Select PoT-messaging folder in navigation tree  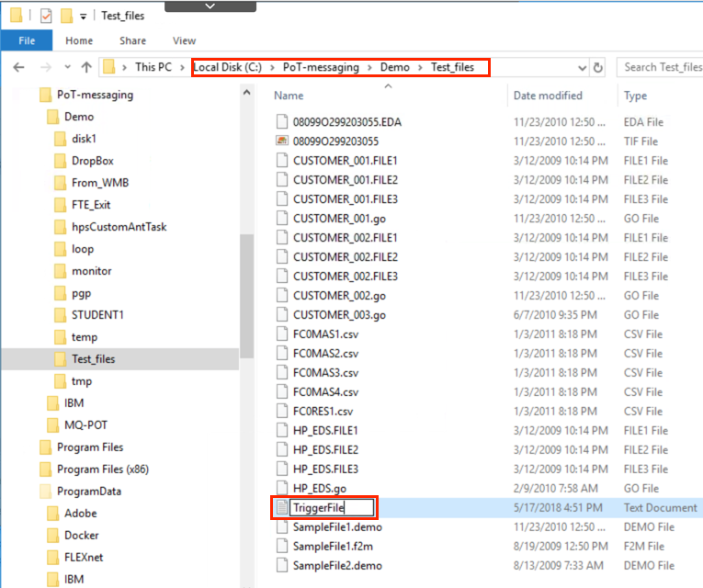coord(95,95)
